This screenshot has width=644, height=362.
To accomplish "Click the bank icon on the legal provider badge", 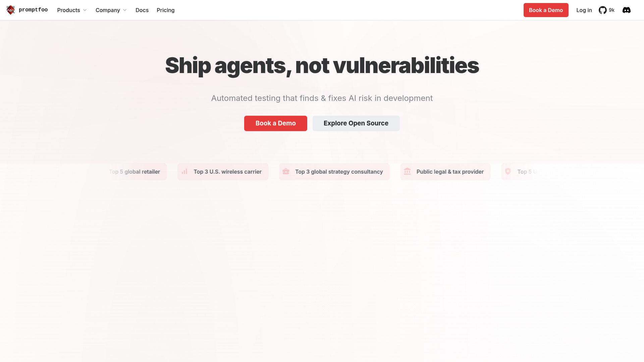I will tap(408, 171).
